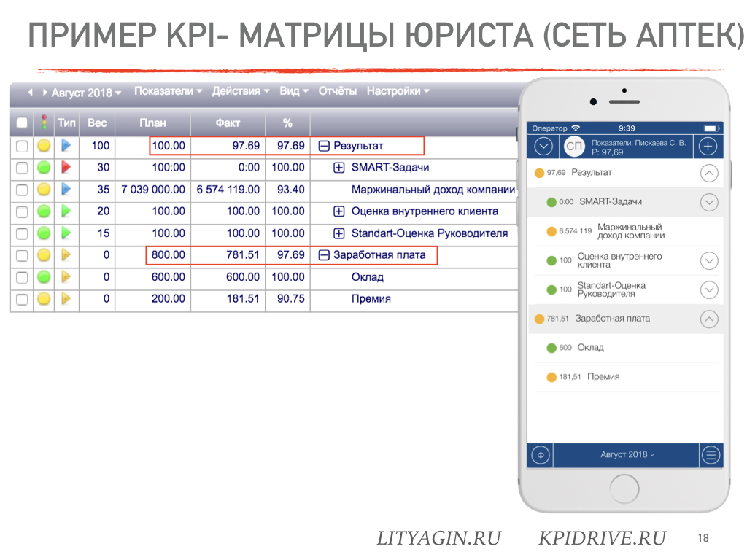Click blue type triangle in Результат row
This screenshot has width=747, height=560.
pos(66,146)
